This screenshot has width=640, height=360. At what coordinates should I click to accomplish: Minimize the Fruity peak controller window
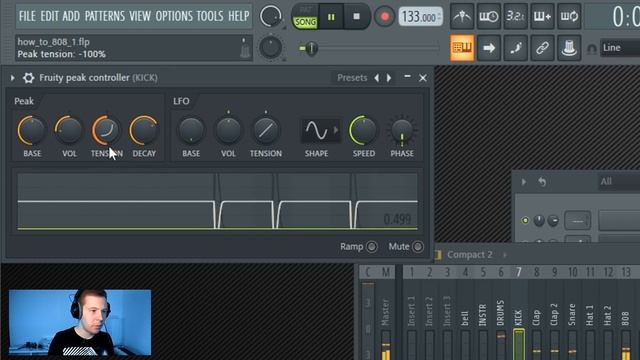407,77
